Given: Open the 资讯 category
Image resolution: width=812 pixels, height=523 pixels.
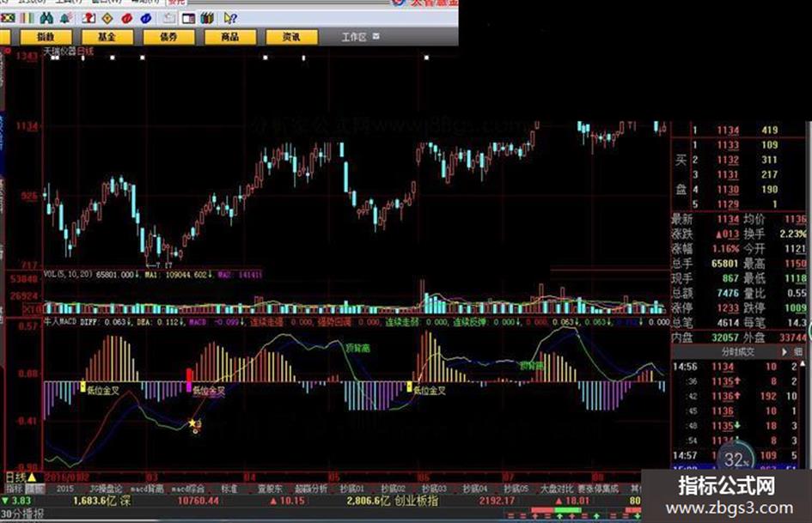Looking at the screenshot, I should pyautogui.click(x=291, y=37).
